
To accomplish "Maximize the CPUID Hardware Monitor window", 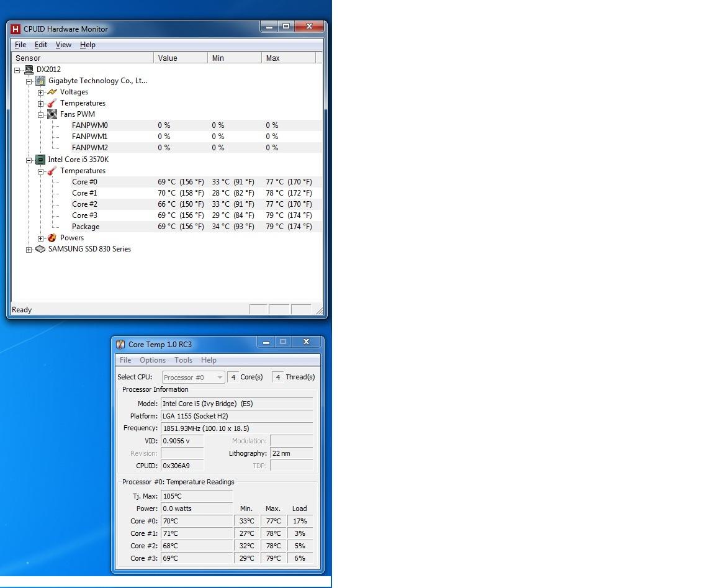I will coord(286,27).
